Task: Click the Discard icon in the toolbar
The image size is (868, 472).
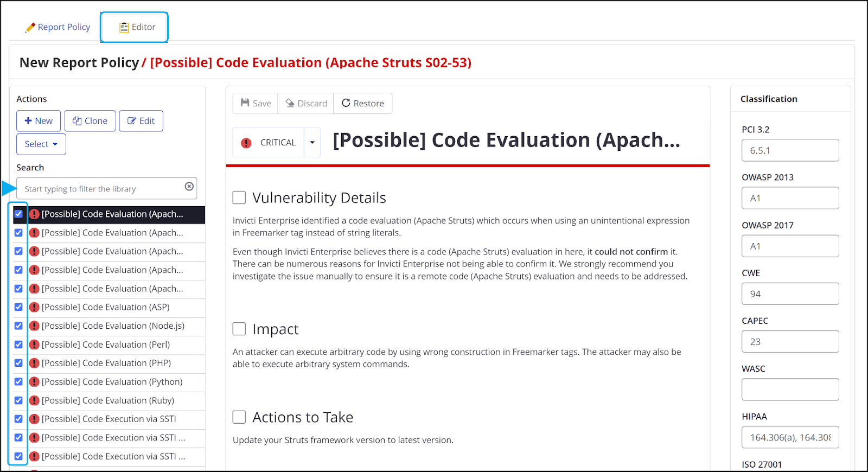Action: click(290, 103)
